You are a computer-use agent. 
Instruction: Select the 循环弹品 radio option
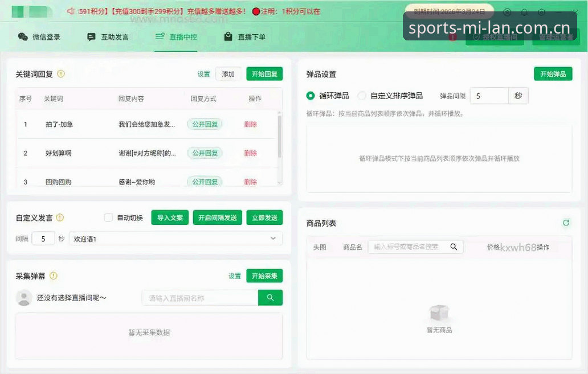(x=311, y=96)
